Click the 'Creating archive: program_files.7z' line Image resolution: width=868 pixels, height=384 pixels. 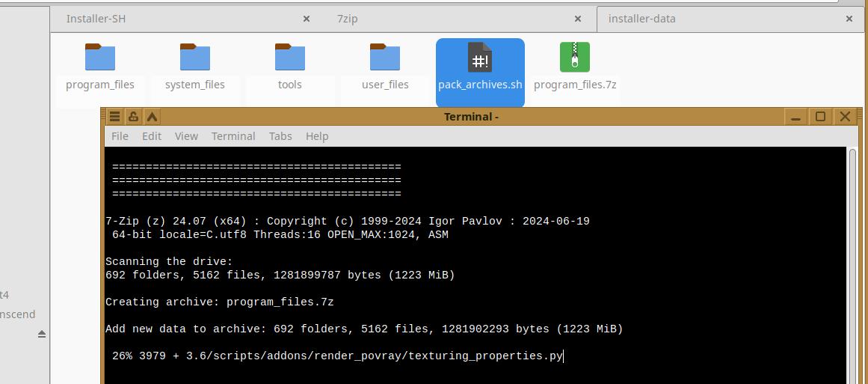(220, 302)
